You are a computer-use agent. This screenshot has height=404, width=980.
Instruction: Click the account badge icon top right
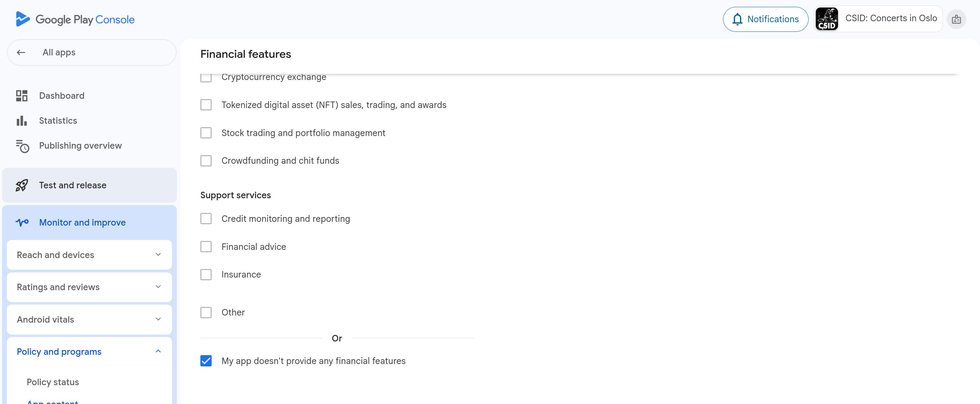(956, 19)
